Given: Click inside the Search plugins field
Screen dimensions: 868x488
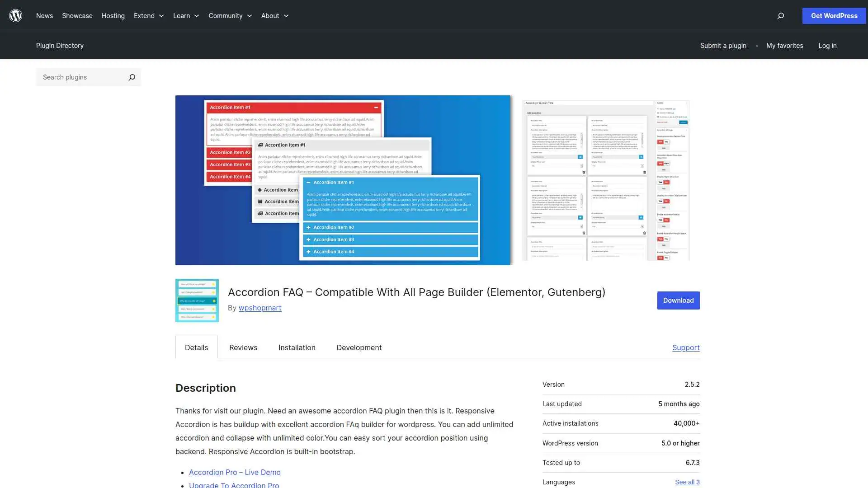Looking at the screenshot, I should pyautogui.click(x=77, y=77).
